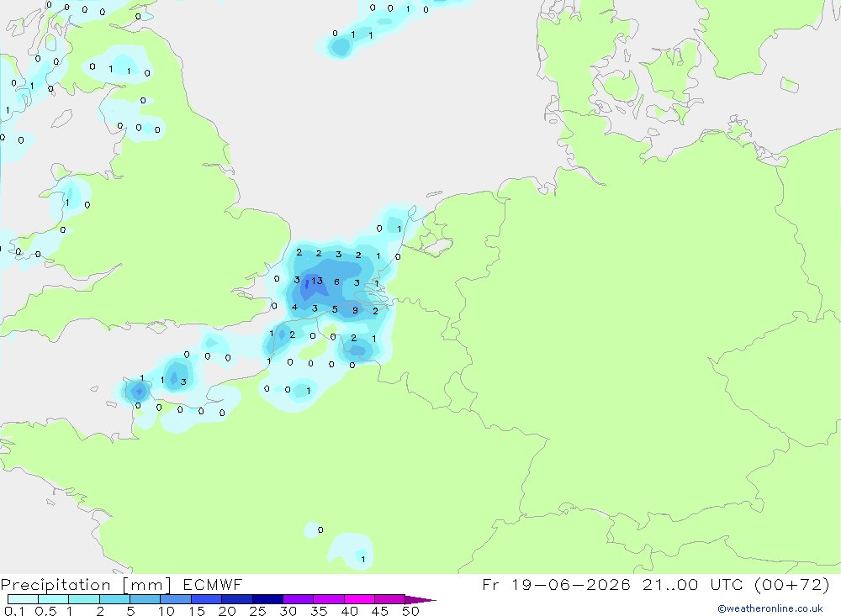Click the 25–30 mm legend color swatch

[267, 599]
